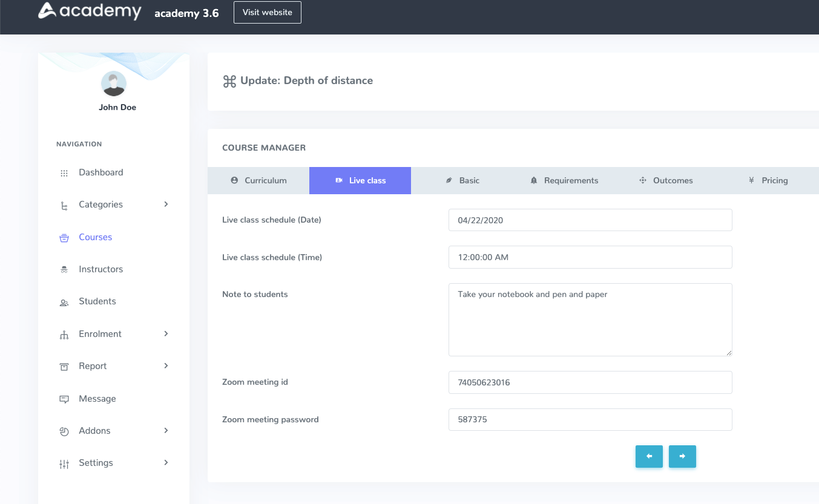Viewport: 819px width, 504px height.
Task: Click the Zoom meeting id field
Action: pyautogui.click(x=590, y=382)
